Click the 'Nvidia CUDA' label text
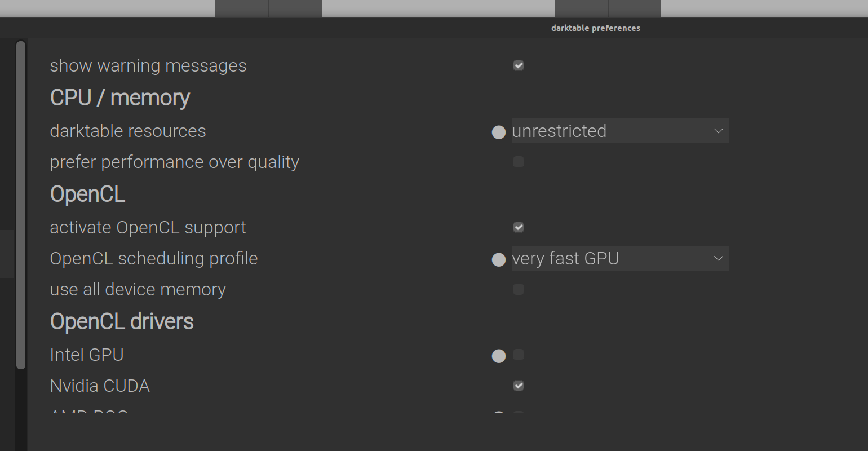The image size is (868, 451). [100, 386]
